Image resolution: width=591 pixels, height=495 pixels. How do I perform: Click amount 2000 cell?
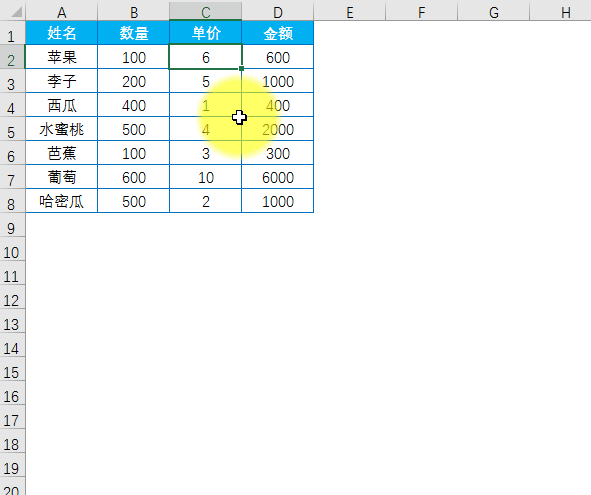coord(277,129)
